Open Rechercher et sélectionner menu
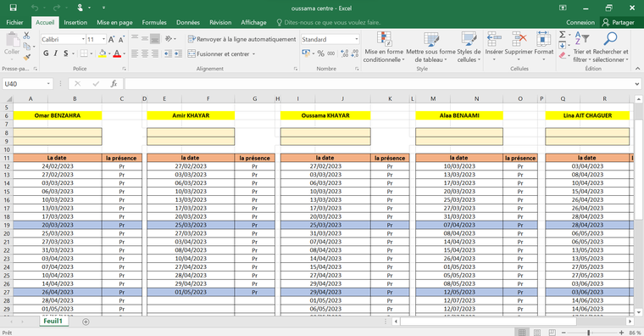Viewport: 644px width, 336px height. (x=611, y=47)
